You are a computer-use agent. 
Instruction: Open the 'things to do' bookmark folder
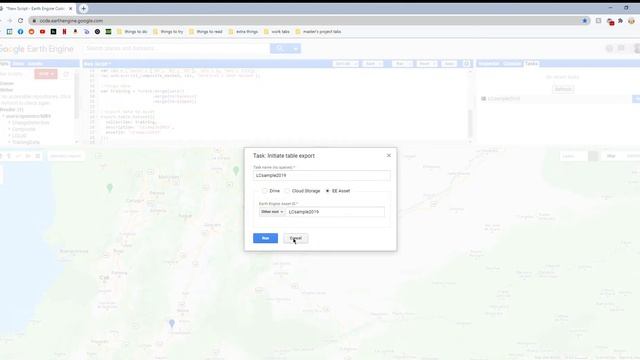click(x=132, y=31)
